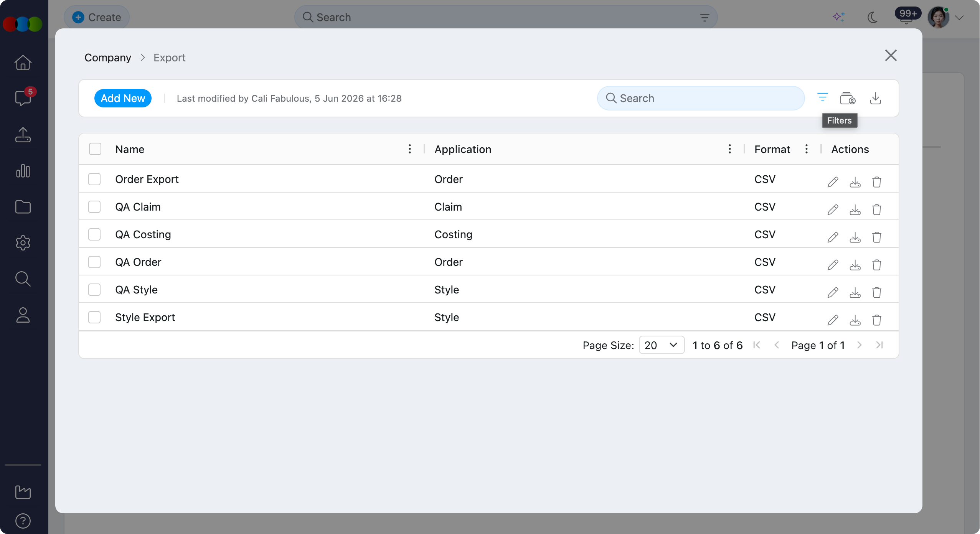Focus the Export list Search field
This screenshot has height=534, width=980.
tap(701, 98)
